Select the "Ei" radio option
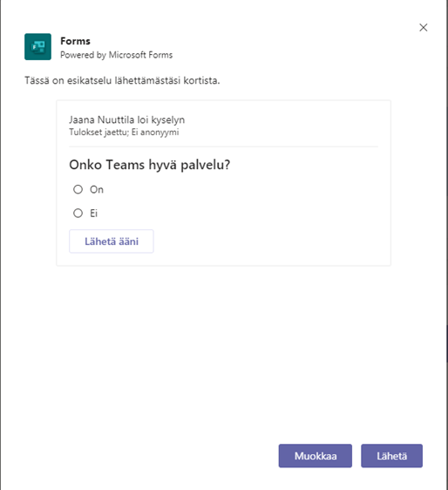The image size is (448, 490). tap(78, 213)
